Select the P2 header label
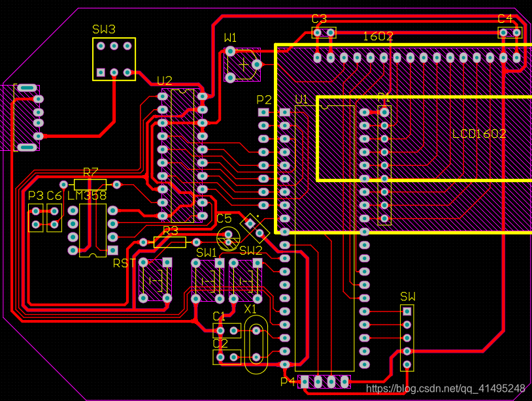Image resolution: width=532 pixels, height=401 pixels. [264, 100]
